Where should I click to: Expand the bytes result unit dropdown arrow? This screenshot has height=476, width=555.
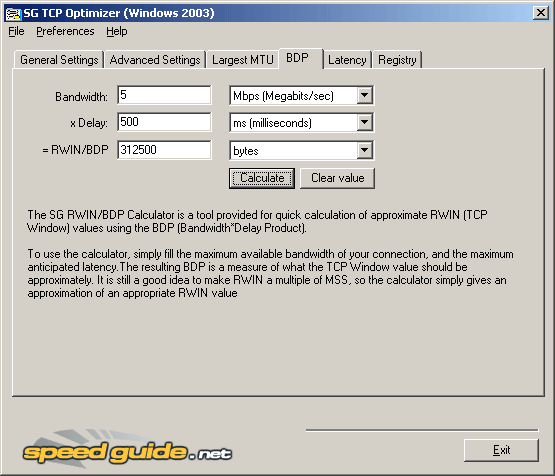tap(364, 150)
